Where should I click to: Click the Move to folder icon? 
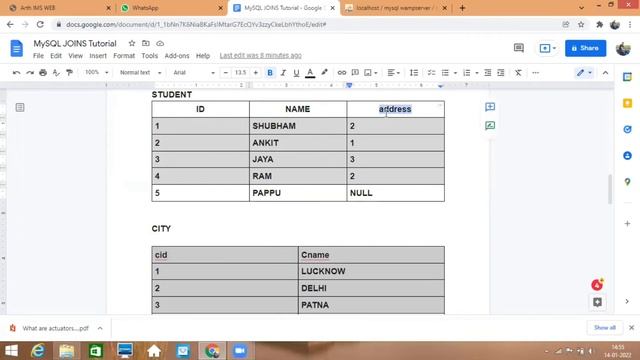[146, 43]
